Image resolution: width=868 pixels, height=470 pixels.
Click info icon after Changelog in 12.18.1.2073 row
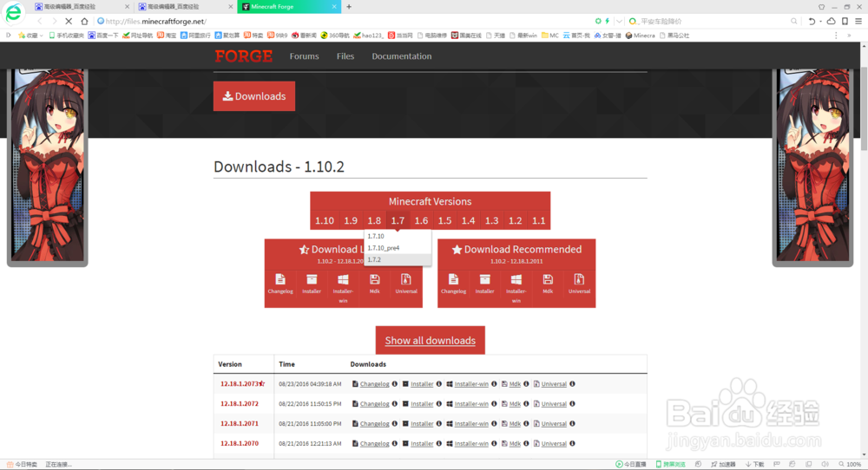tap(395, 384)
